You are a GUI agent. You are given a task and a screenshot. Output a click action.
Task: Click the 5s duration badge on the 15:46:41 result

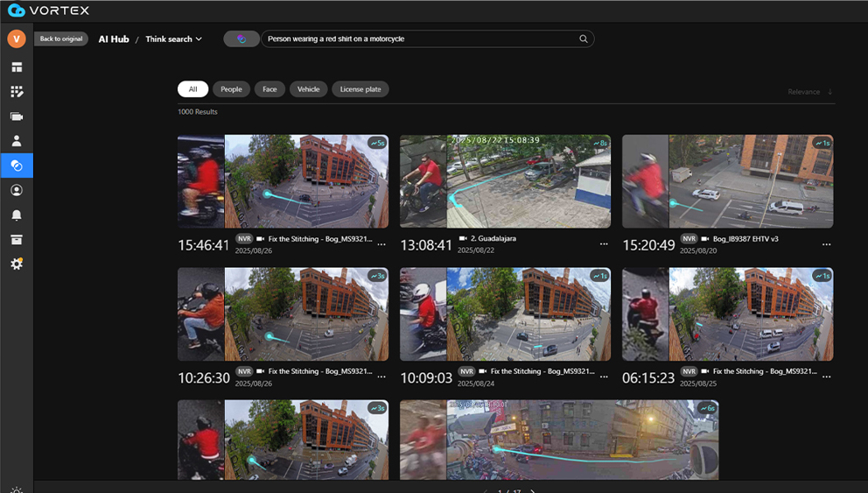[377, 143]
